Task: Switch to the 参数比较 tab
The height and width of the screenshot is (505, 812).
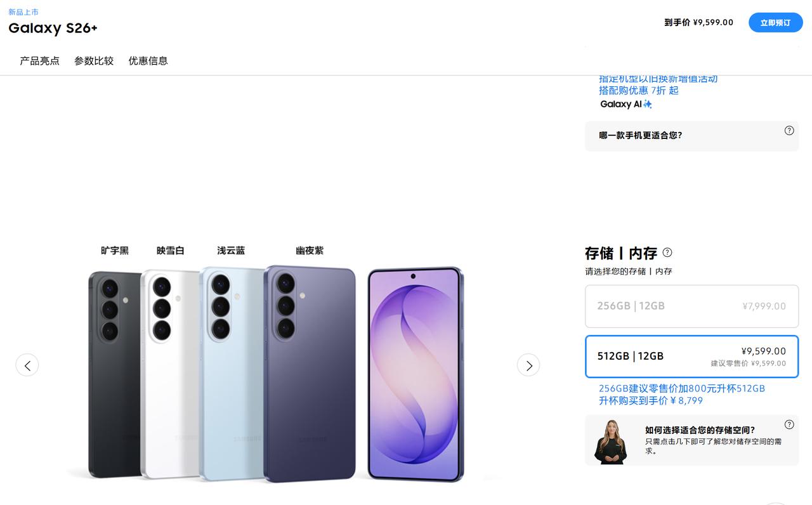Action: click(x=94, y=61)
